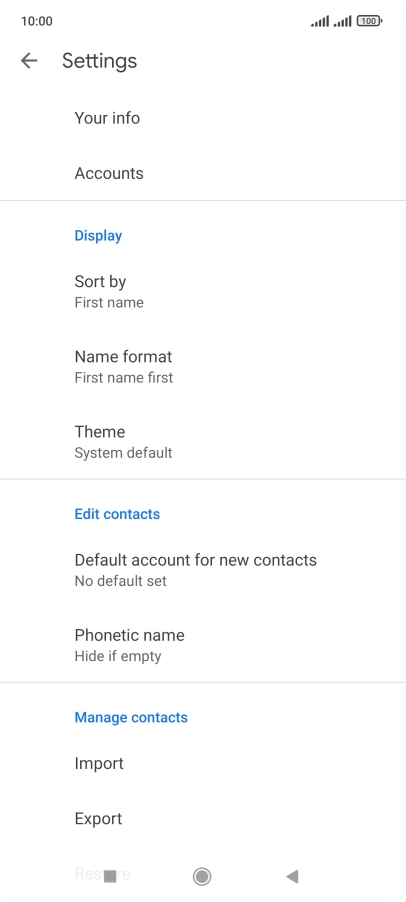Change Name format setting
Viewport: 406px width, 902px height.
click(x=203, y=366)
